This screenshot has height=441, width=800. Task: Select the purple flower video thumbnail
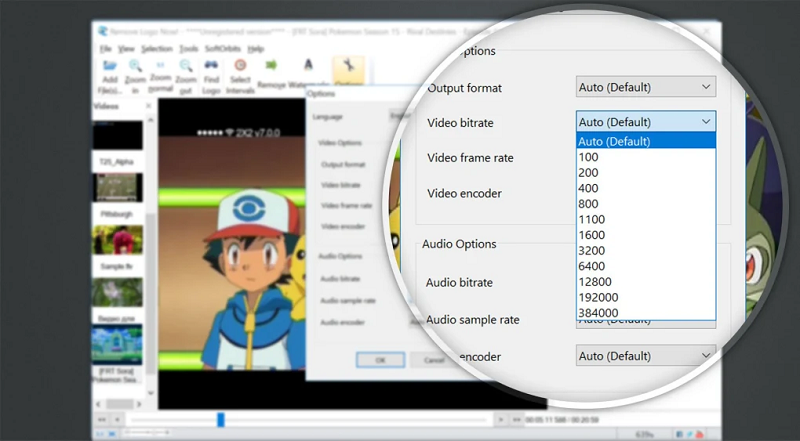(117, 292)
